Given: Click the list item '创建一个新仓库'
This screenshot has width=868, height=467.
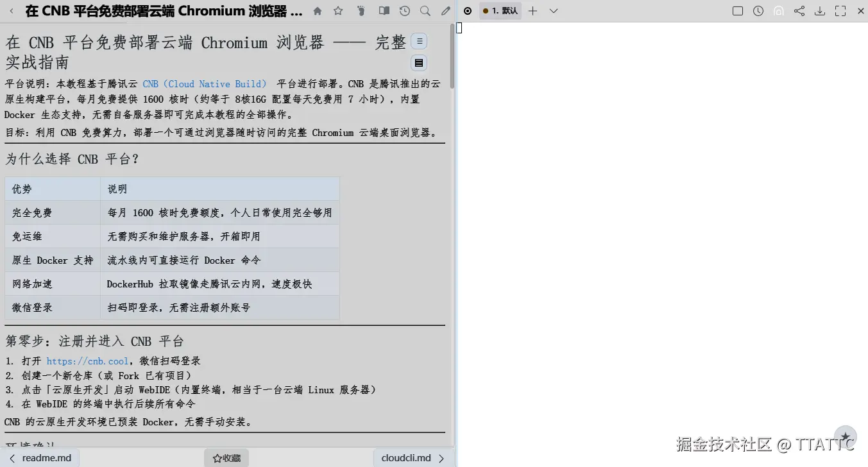Looking at the screenshot, I should (x=106, y=376).
